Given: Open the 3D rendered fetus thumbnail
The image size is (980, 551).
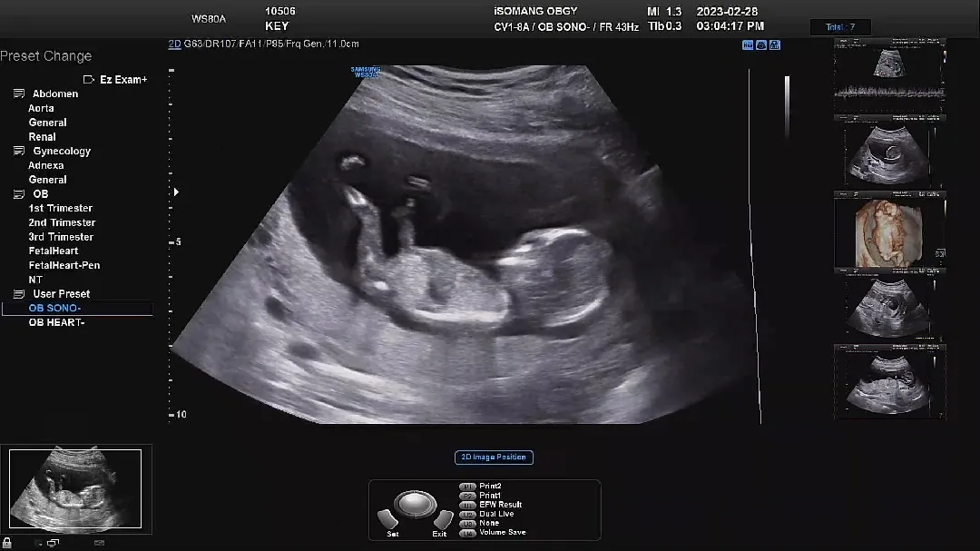Looking at the screenshot, I should coord(890,230).
